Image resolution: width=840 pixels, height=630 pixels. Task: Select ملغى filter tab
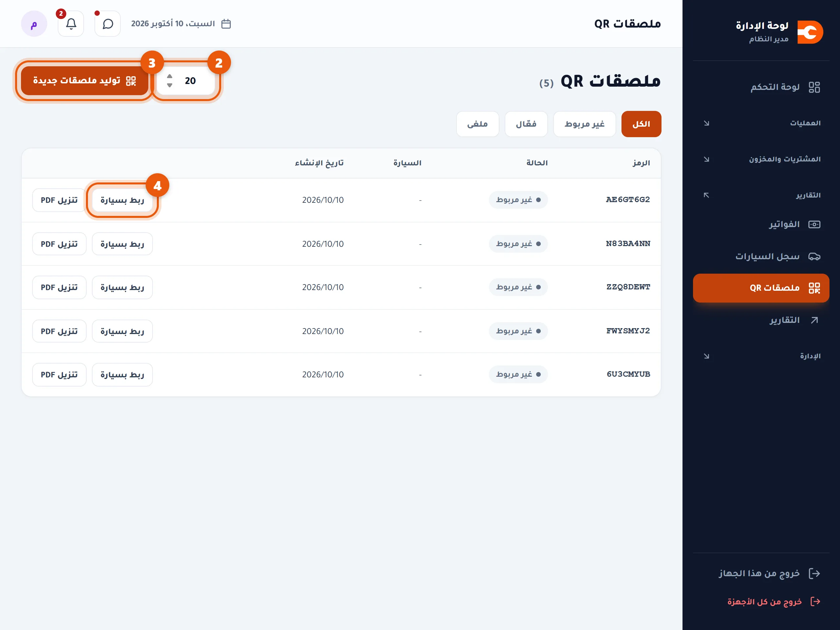click(x=477, y=124)
